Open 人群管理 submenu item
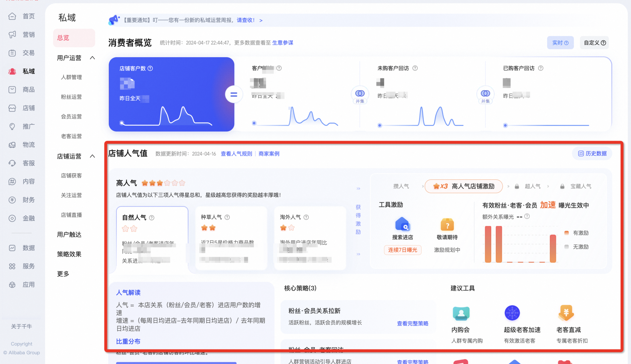 point(71,77)
